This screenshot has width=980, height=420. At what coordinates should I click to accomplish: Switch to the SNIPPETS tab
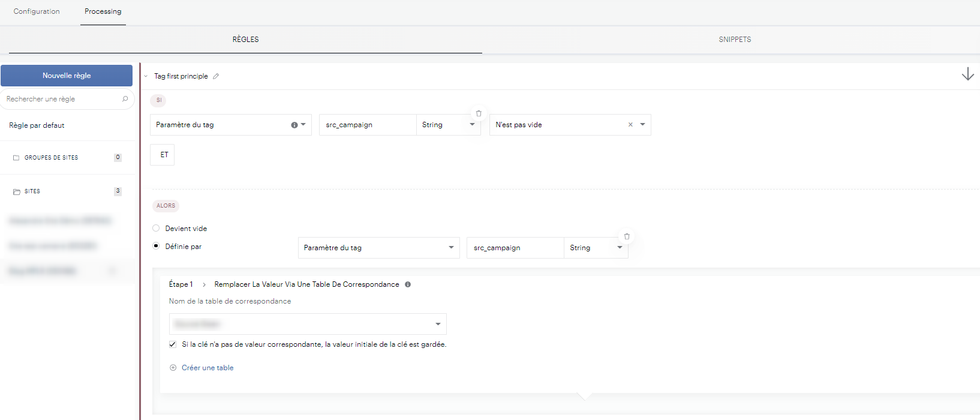pos(735,40)
